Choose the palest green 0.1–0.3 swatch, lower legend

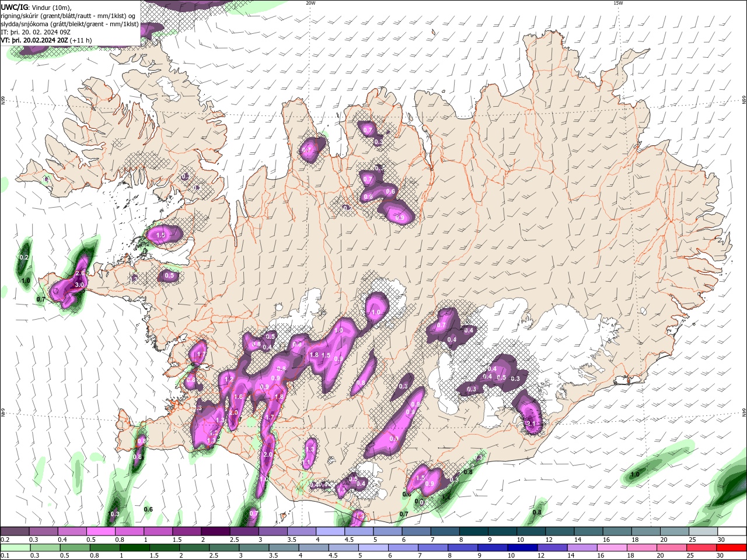tap(14, 548)
